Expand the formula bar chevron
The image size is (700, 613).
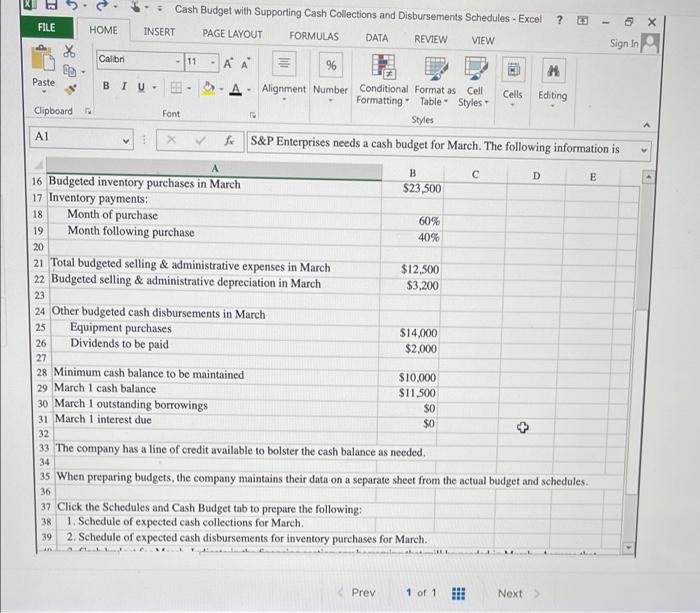(x=644, y=150)
